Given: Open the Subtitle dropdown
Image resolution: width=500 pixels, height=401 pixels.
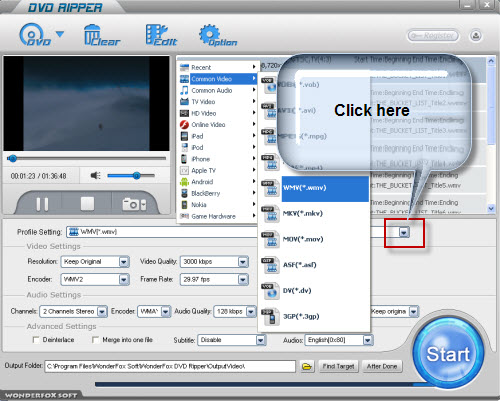Looking at the screenshot, I should [261, 340].
